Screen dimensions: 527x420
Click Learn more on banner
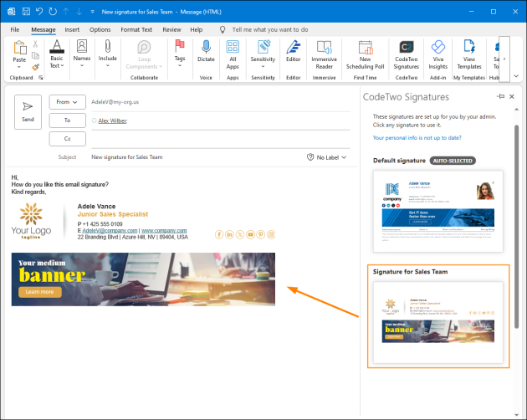pos(39,292)
